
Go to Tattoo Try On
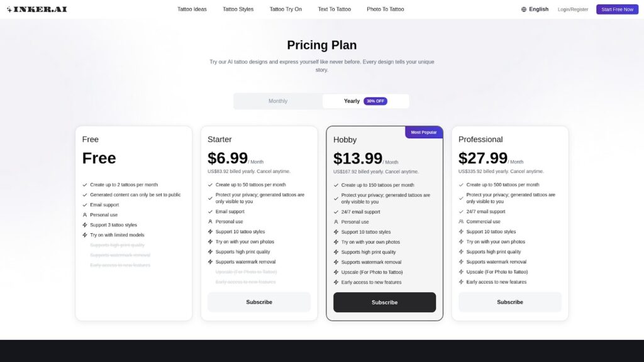pos(286,9)
